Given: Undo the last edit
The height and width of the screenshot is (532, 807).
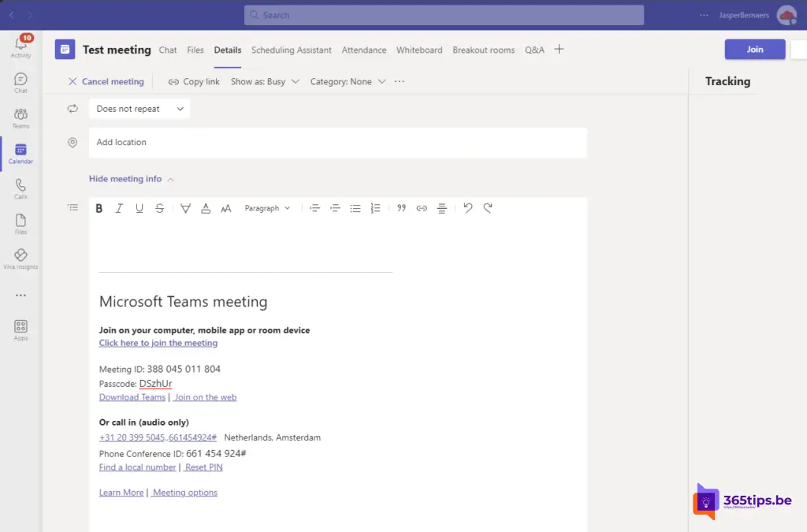Looking at the screenshot, I should coord(467,209).
